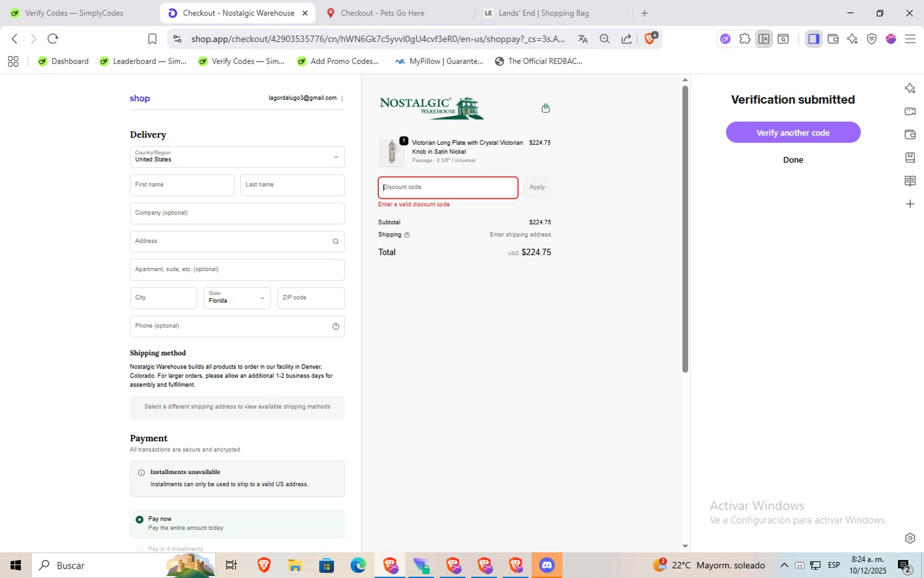Open Discord from taskbar
The width and height of the screenshot is (924, 578).
coord(546,565)
